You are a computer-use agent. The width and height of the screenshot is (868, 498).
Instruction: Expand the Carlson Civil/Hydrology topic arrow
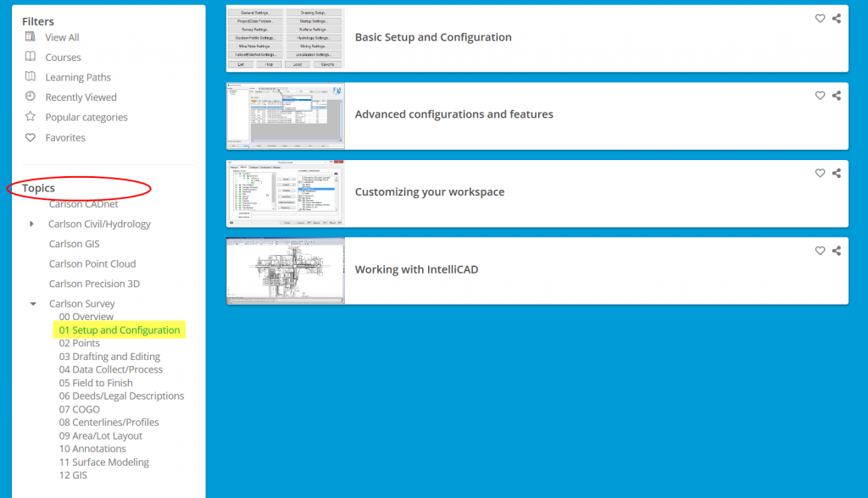pyautogui.click(x=31, y=224)
